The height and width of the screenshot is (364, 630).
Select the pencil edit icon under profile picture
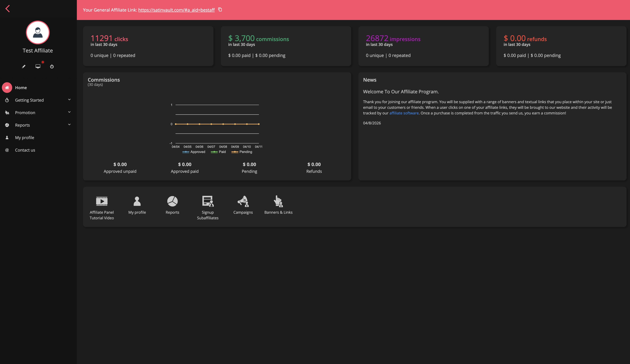coord(24,66)
